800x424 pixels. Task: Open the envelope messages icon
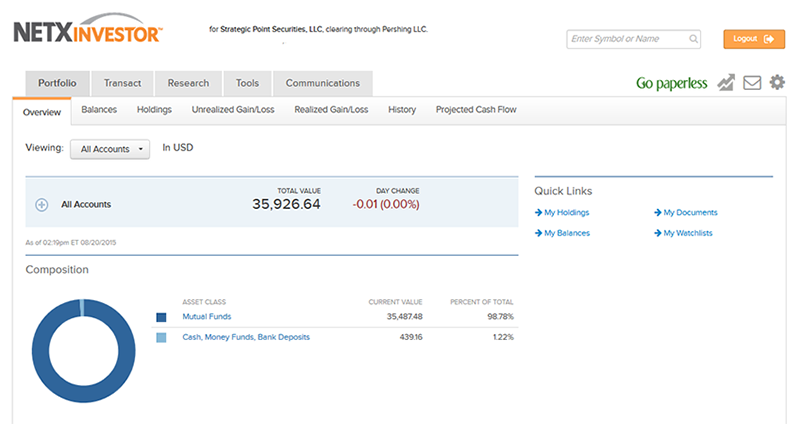pyautogui.click(x=752, y=83)
